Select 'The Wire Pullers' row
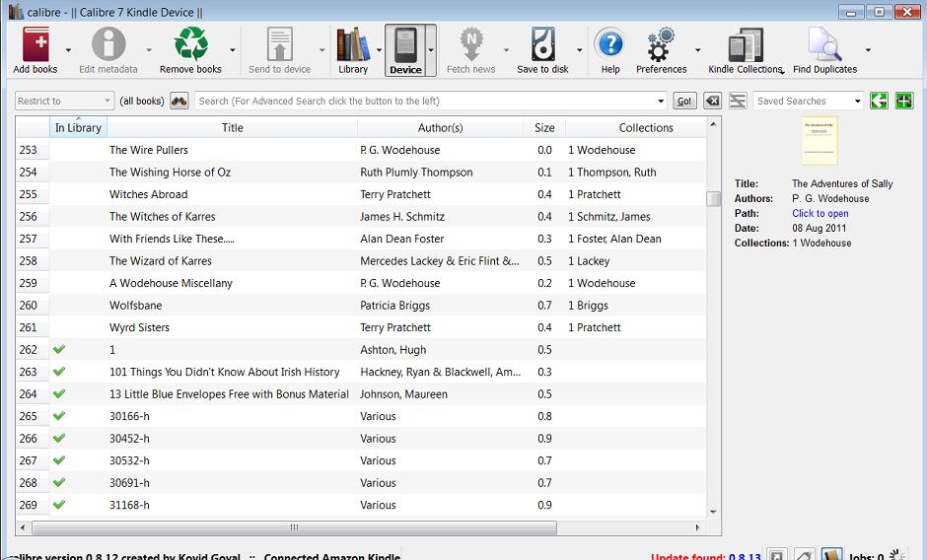The width and height of the screenshot is (927, 560). [x=361, y=150]
